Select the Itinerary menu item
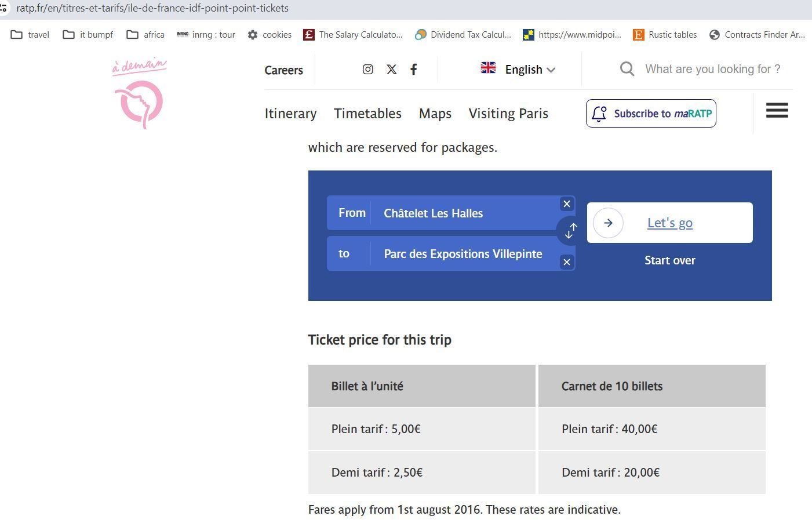 click(x=290, y=114)
